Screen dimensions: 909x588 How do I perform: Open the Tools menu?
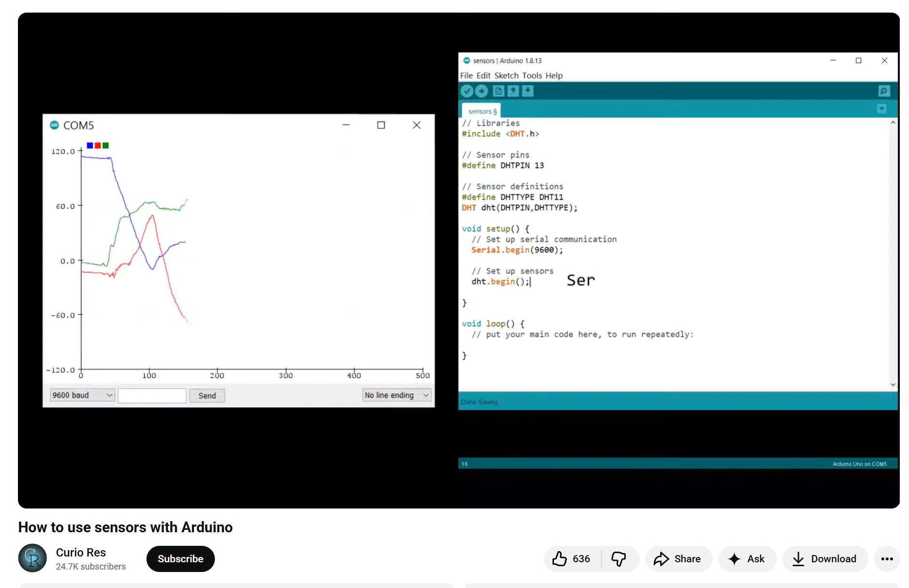[532, 76]
